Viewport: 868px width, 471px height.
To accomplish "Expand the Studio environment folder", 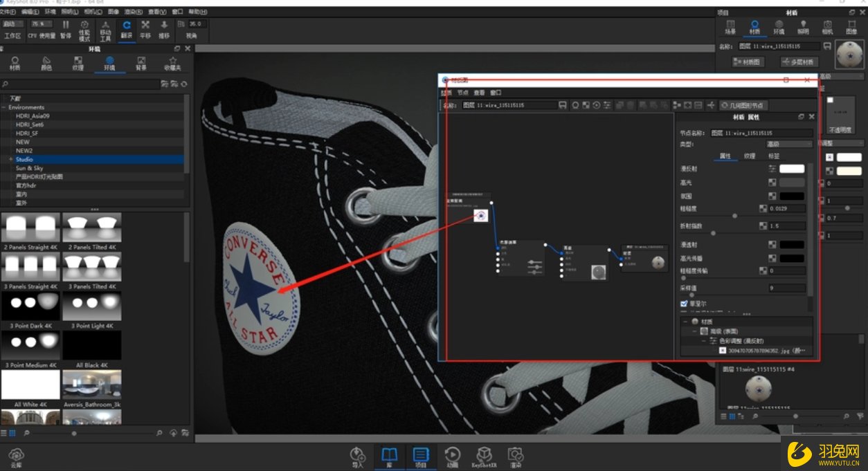I will coord(10,159).
